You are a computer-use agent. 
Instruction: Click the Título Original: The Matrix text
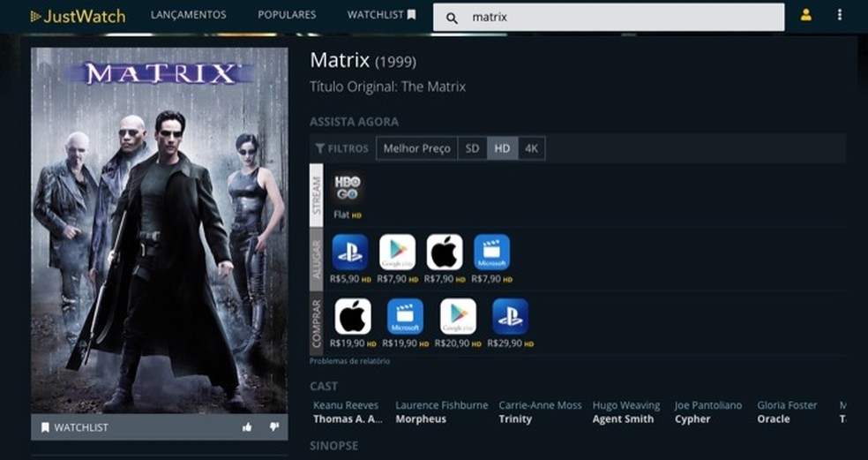point(388,87)
